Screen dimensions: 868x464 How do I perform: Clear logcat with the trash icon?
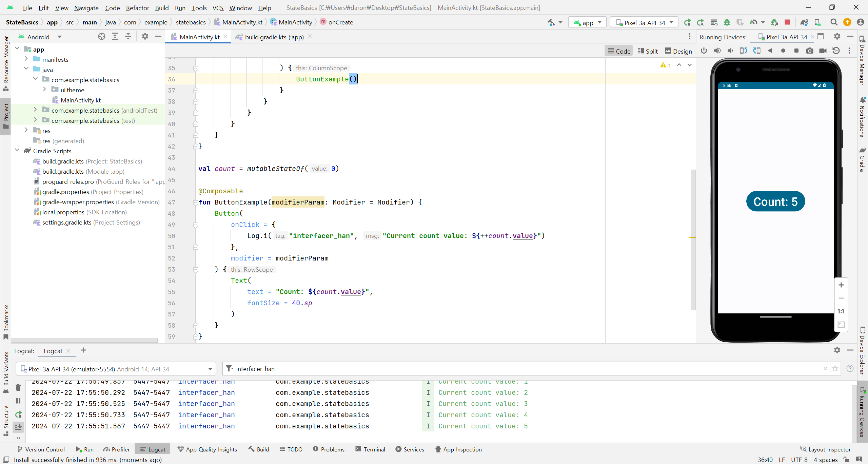pos(18,387)
